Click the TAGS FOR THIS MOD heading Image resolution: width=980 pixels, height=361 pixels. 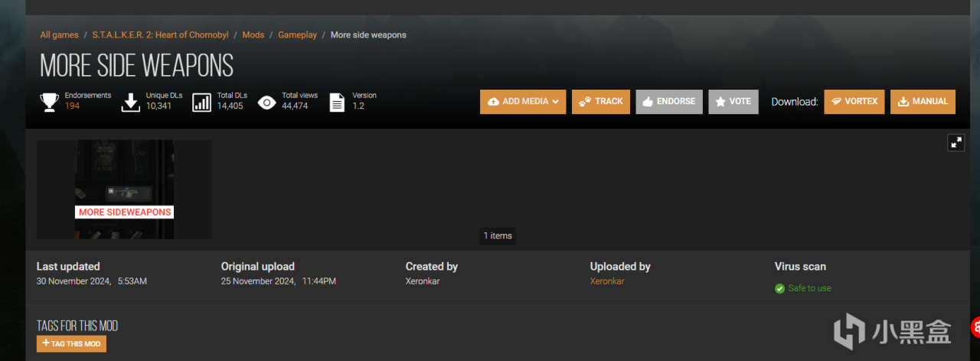click(x=77, y=326)
